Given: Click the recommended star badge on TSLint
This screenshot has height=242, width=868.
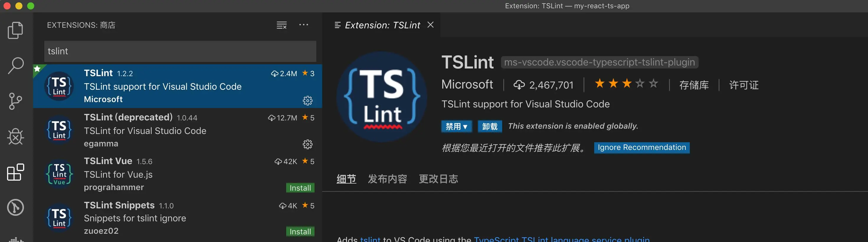Looking at the screenshot, I should tap(37, 69).
